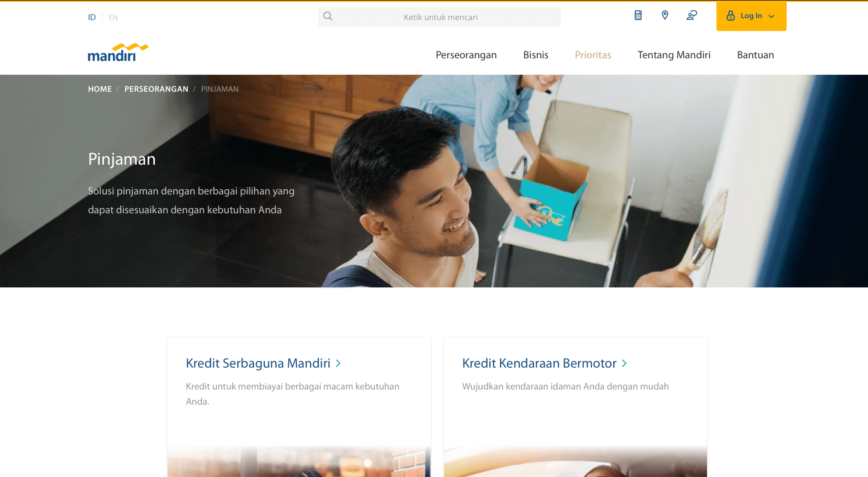Viewport: 868px width, 477px height.
Task: Select ID language option
Action: [x=92, y=17]
